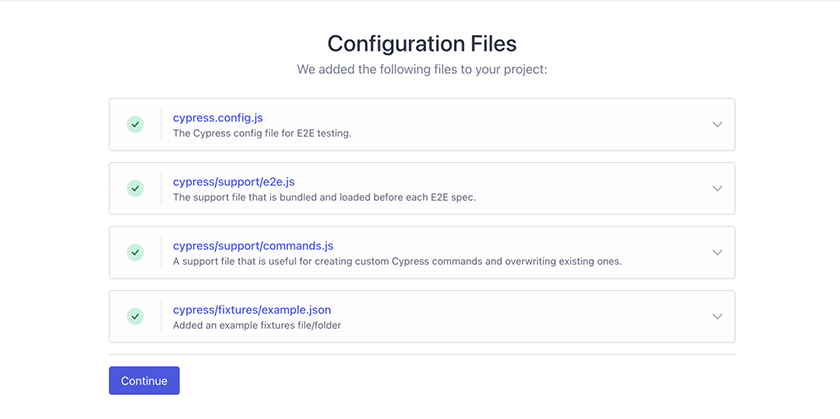The image size is (840, 419).
Task: Click 'A support file that is useful' description
Action: click(x=397, y=262)
